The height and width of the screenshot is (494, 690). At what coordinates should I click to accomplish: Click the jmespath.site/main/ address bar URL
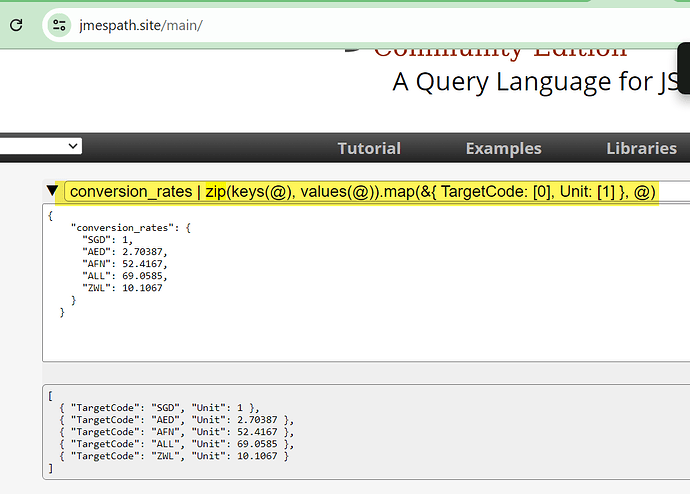[141, 26]
